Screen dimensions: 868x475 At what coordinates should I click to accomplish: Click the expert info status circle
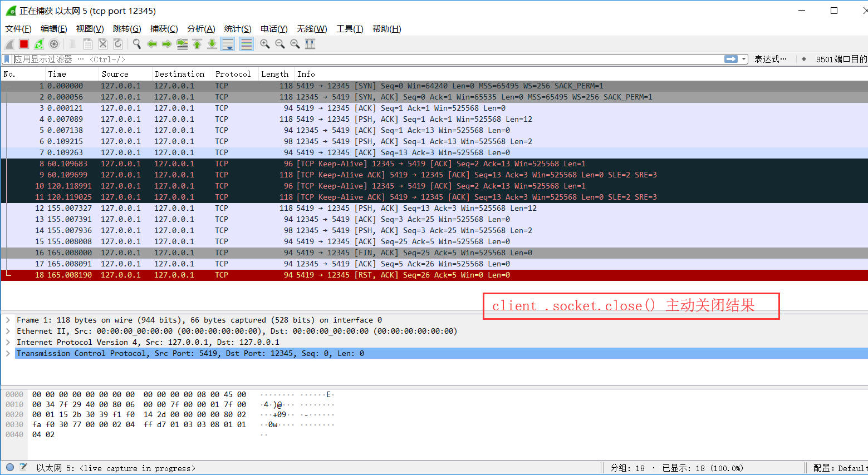click(x=10, y=468)
